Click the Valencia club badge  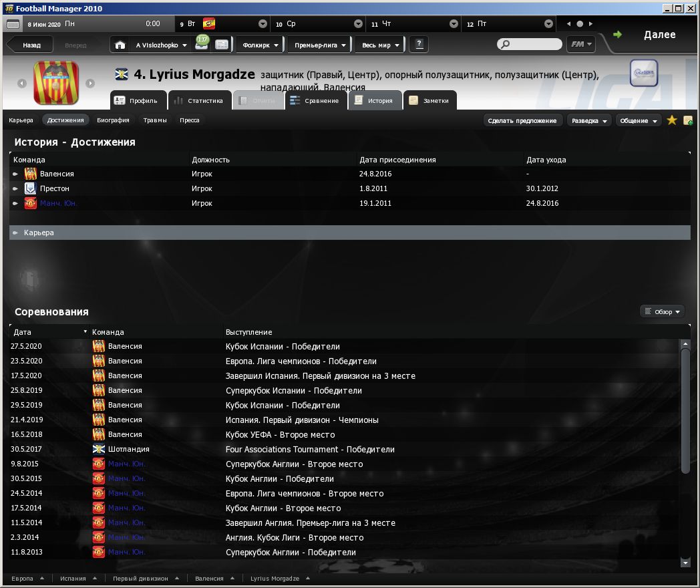(x=56, y=83)
